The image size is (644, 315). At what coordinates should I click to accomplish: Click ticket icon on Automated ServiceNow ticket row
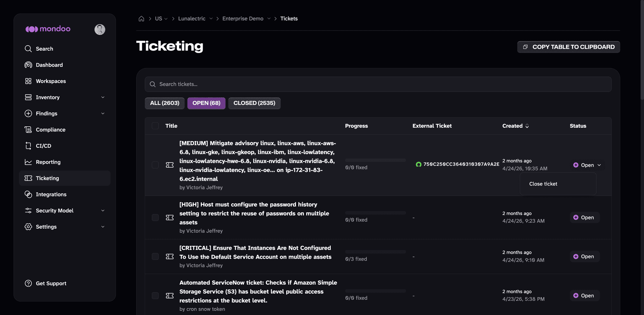170,296
